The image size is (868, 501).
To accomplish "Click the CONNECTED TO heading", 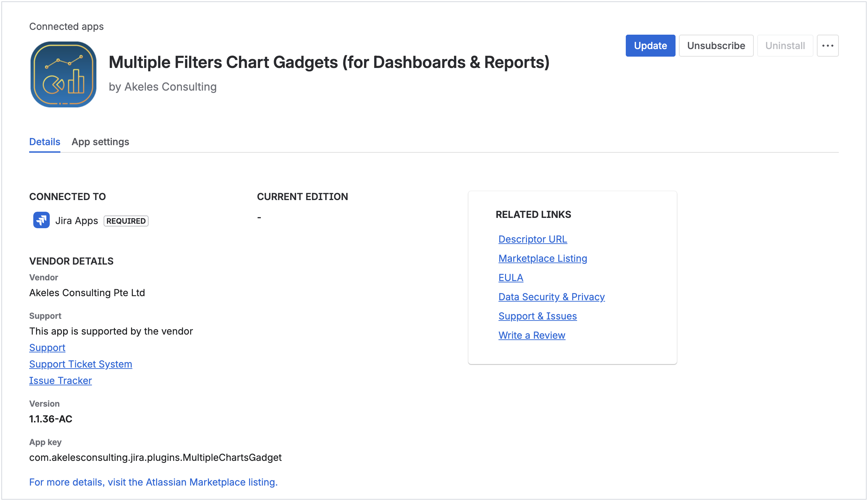I will (x=68, y=197).
